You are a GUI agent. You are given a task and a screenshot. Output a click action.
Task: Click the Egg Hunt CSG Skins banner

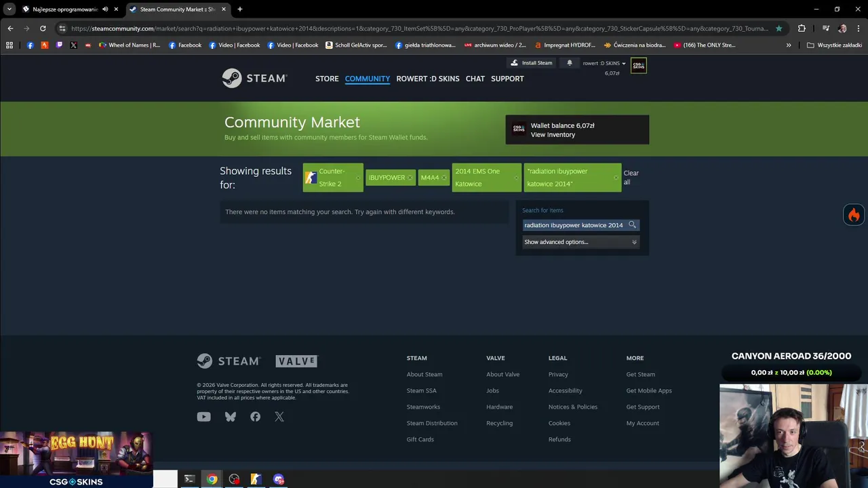click(x=76, y=460)
